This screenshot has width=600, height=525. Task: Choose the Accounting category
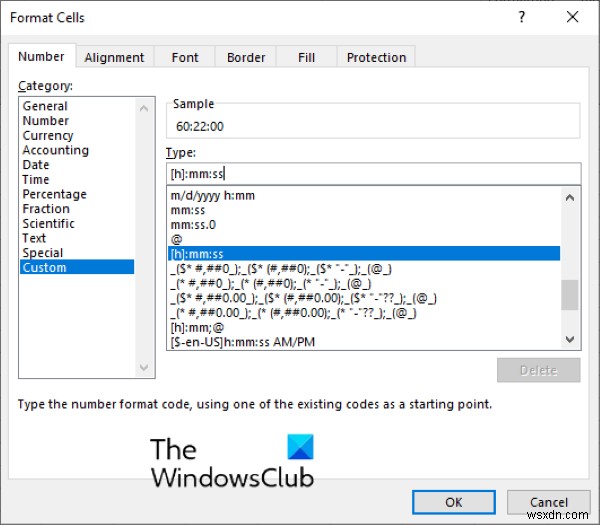pos(77,150)
